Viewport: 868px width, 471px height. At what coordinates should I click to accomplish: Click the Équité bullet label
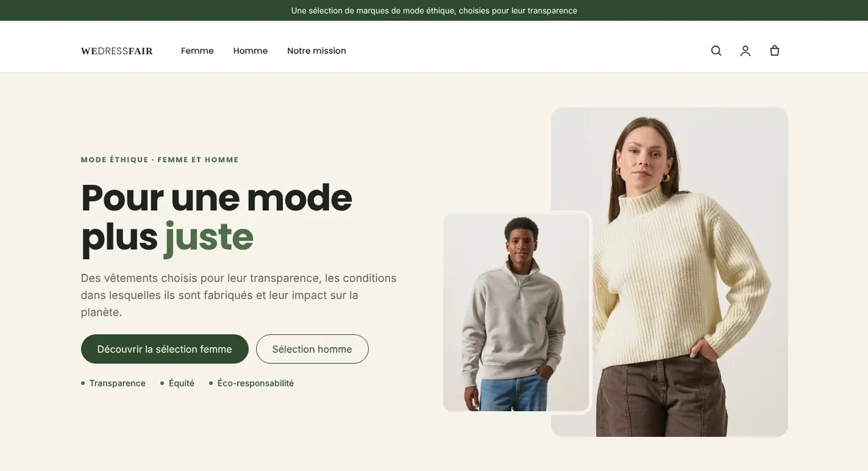pos(182,383)
